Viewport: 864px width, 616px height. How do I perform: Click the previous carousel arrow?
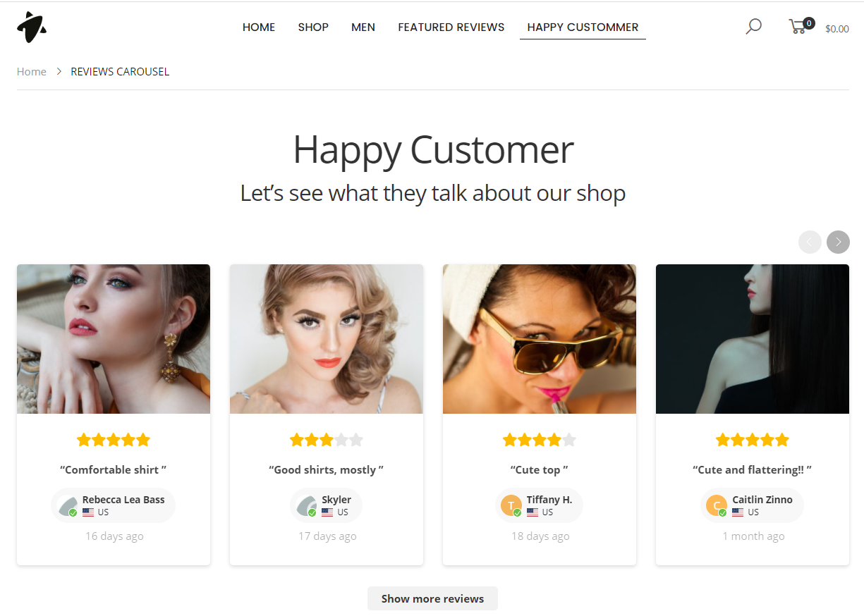click(810, 242)
